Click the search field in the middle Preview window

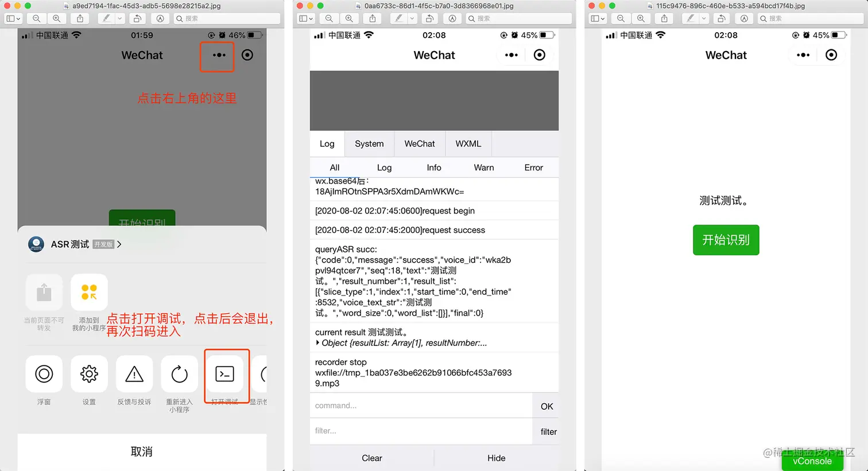[x=519, y=18]
